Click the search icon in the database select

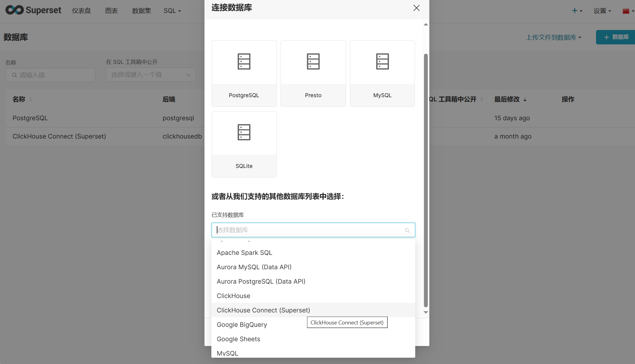407,230
